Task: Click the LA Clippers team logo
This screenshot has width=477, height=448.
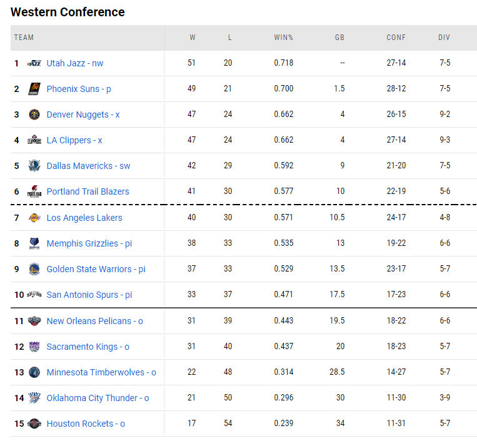Action: point(34,140)
